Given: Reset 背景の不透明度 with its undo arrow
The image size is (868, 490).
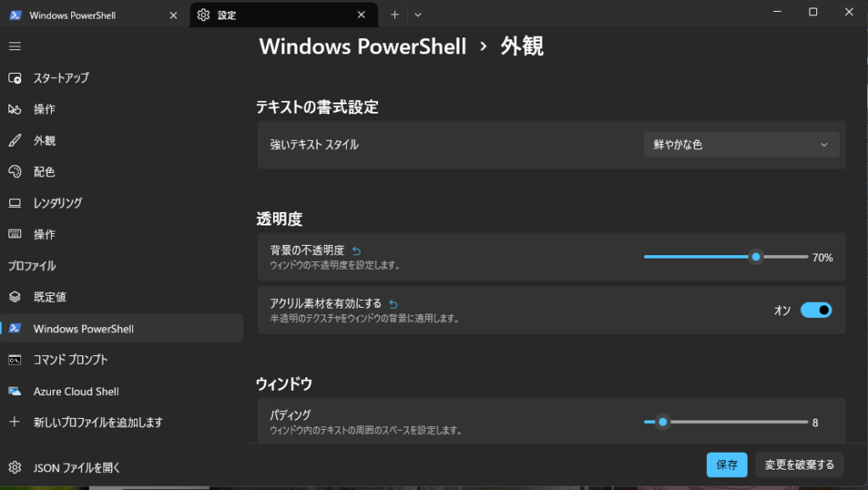Looking at the screenshot, I should click(357, 251).
